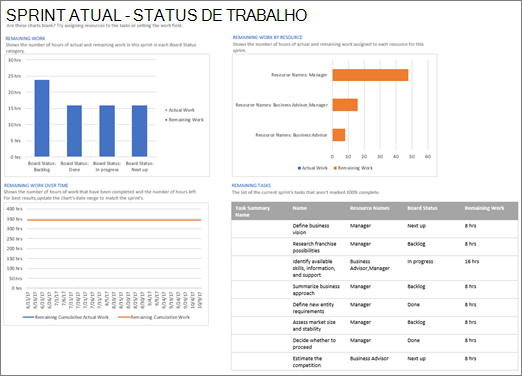
Task: Select 'Actual Work' legend entry in Remaining Work chart
Action: pyautogui.click(x=180, y=110)
